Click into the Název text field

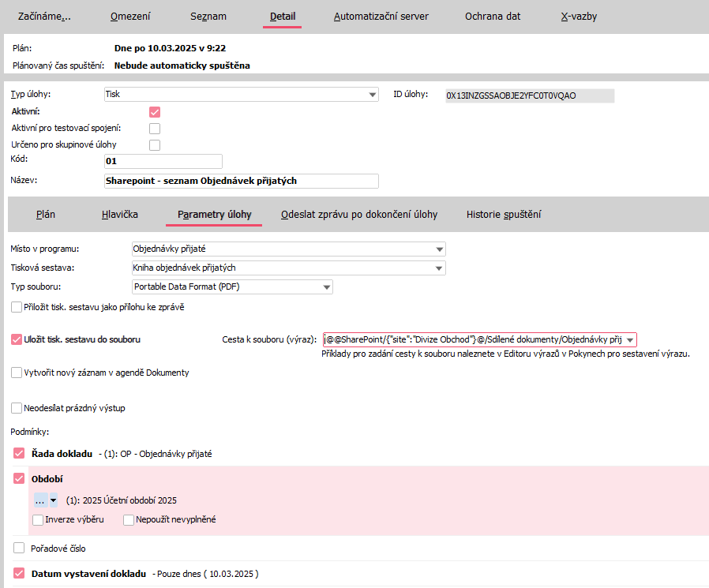[241, 181]
